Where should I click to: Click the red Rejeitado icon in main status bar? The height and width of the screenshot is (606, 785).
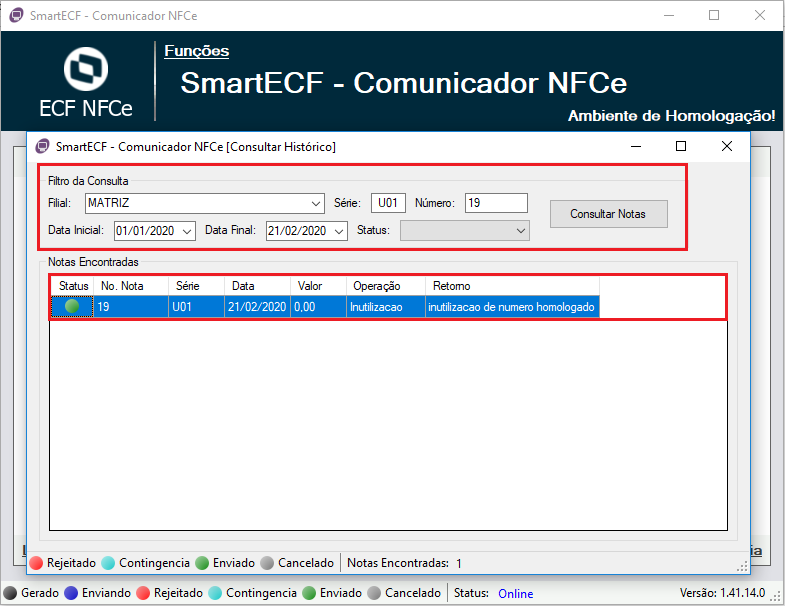143,593
